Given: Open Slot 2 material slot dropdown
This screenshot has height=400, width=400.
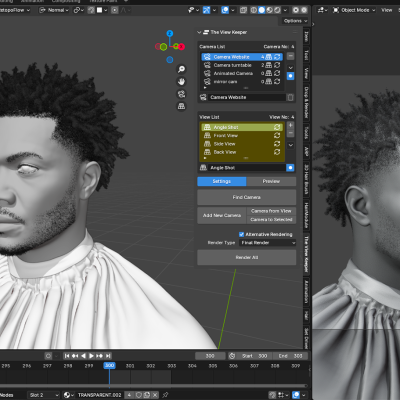Looking at the screenshot, I should coord(43,395).
